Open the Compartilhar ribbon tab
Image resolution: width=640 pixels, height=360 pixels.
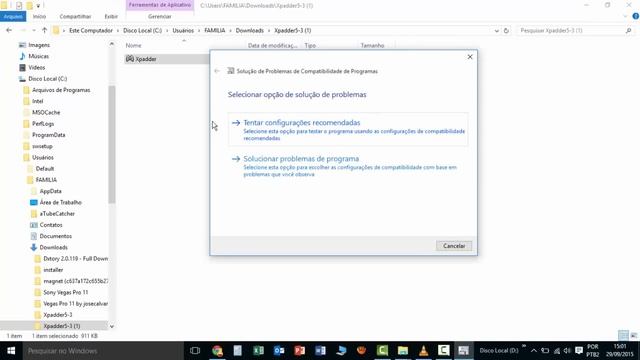tap(75, 16)
